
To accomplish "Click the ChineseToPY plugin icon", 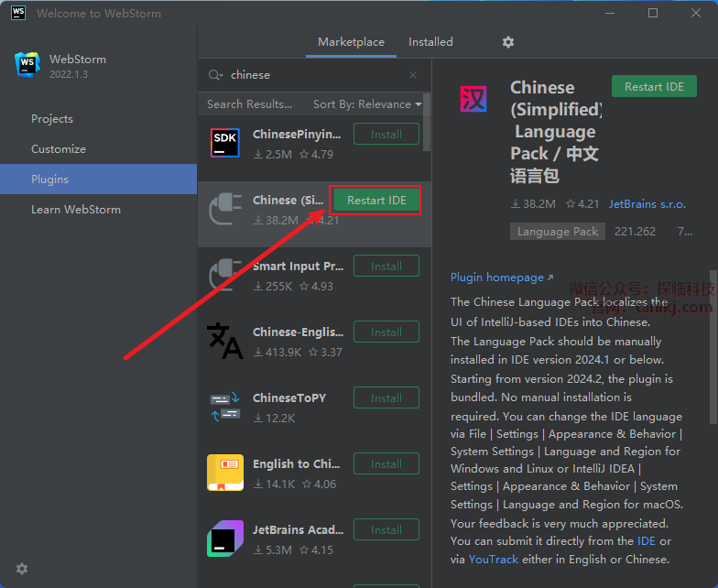I will (x=225, y=407).
